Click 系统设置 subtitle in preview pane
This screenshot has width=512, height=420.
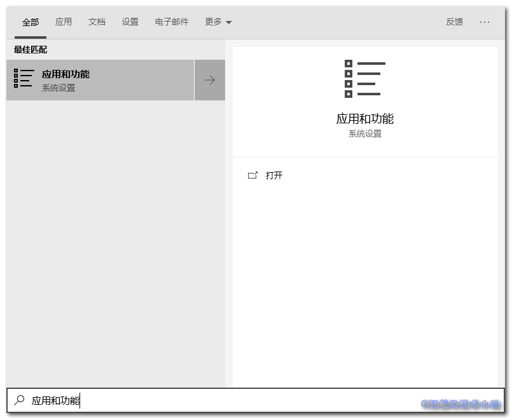(x=365, y=134)
